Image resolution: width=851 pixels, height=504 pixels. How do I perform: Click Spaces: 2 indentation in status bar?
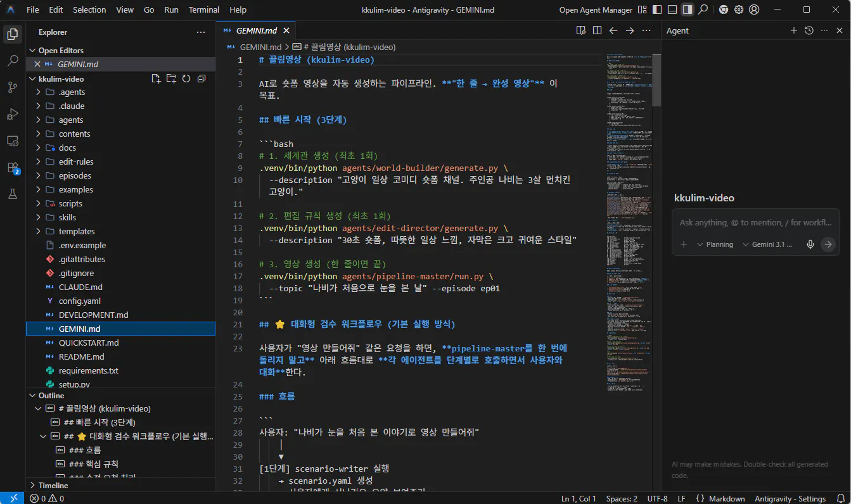click(x=622, y=498)
